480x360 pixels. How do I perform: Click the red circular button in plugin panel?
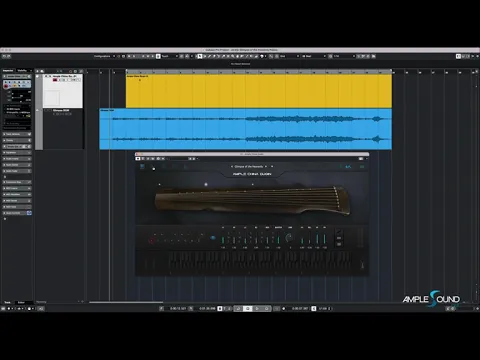pos(152,240)
